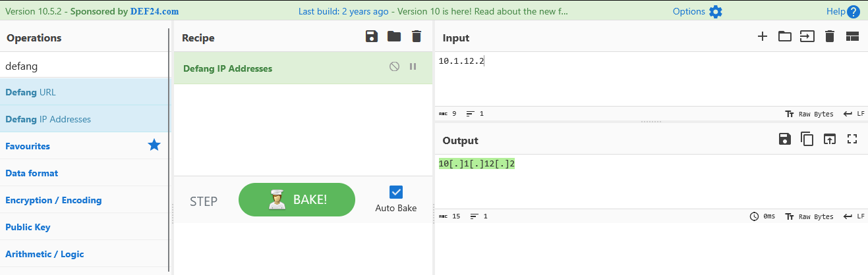The image size is (868, 275).
Task: Uncheck the Auto Bake checkbox
Action: [x=396, y=192]
